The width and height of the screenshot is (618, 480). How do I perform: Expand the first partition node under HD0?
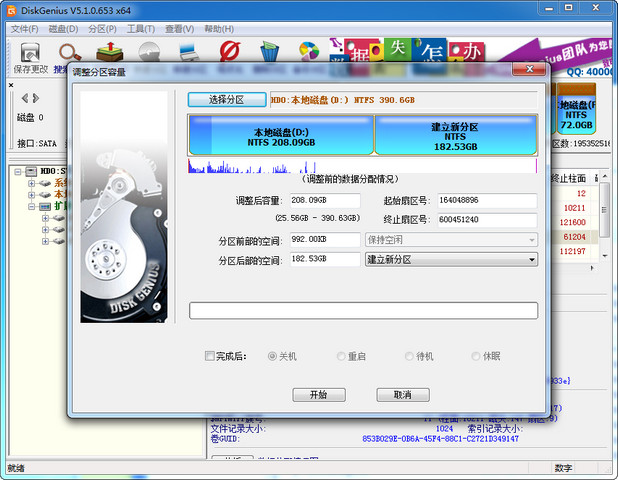coord(32,183)
